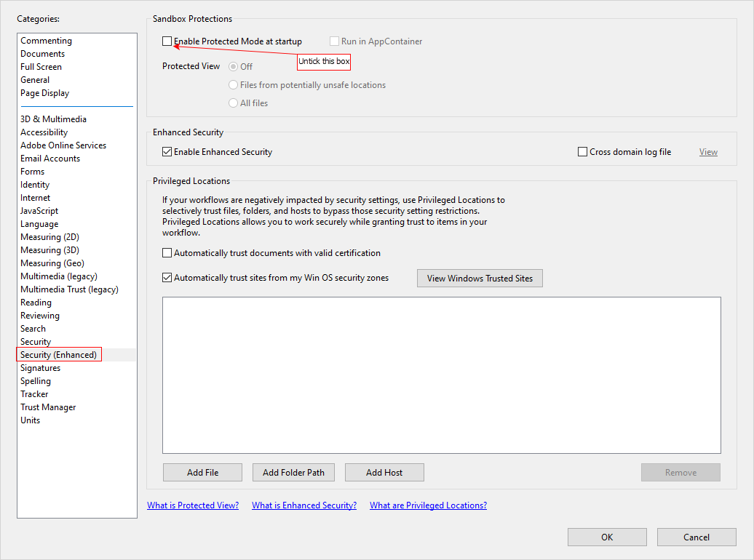Click View Windows Trusted Sites button

click(480, 279)
